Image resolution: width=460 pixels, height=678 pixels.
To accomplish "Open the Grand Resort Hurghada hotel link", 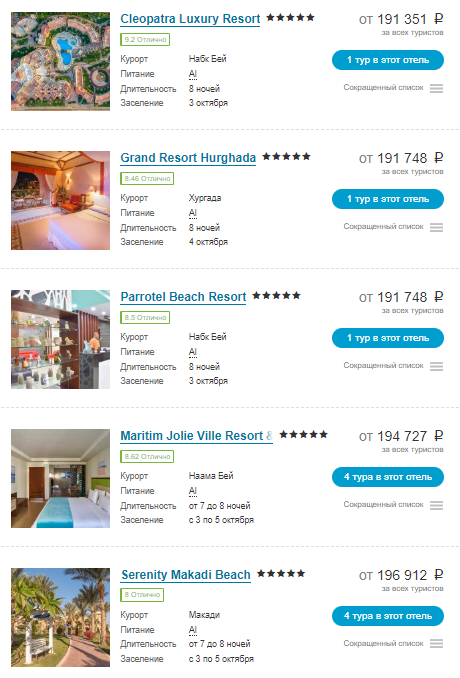I will pos(188,158).
